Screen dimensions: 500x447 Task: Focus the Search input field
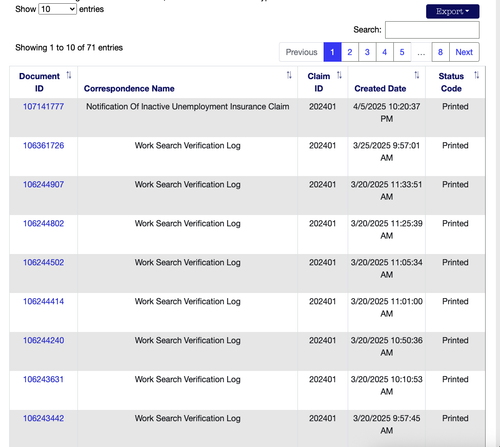point(432,30)
